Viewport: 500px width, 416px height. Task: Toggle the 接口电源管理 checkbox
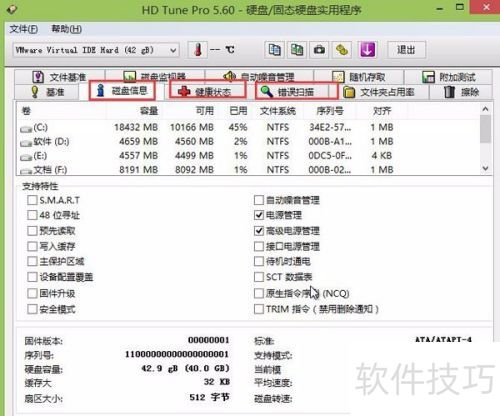point(259,246)
